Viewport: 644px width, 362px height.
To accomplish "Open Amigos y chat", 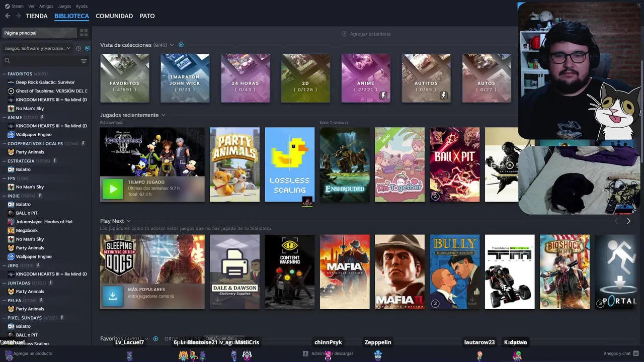I will pyautogui.click(x=621, y=353).
